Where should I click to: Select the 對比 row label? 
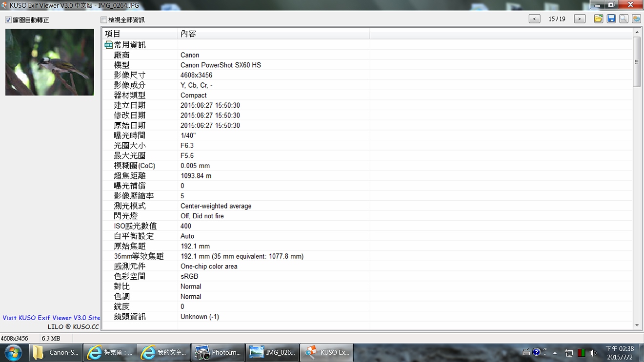(x=122, y=286)
